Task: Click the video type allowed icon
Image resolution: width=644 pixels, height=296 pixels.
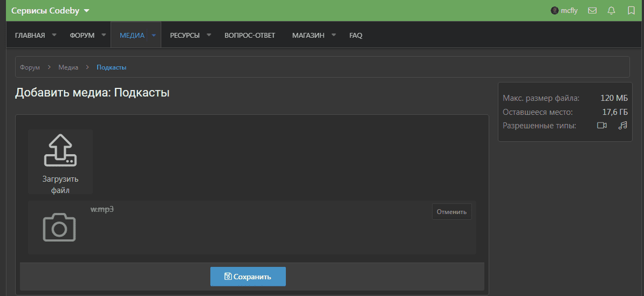Action: coord(602,126)
